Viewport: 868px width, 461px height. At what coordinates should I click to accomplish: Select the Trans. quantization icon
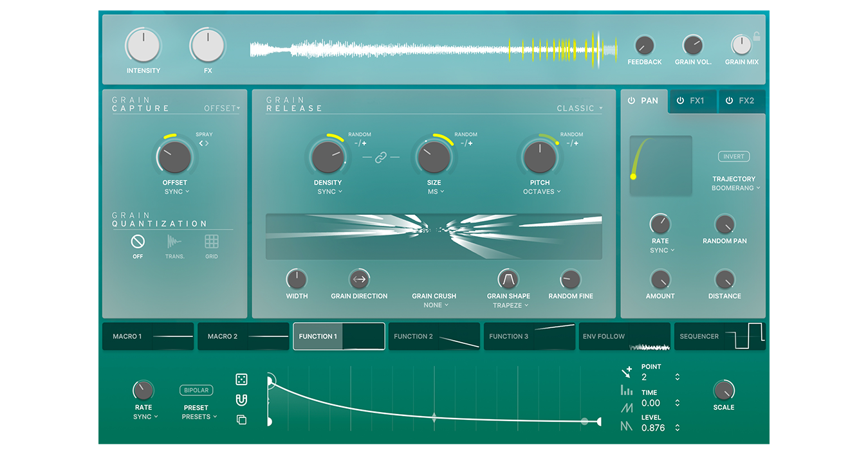(x=174, y=242)
